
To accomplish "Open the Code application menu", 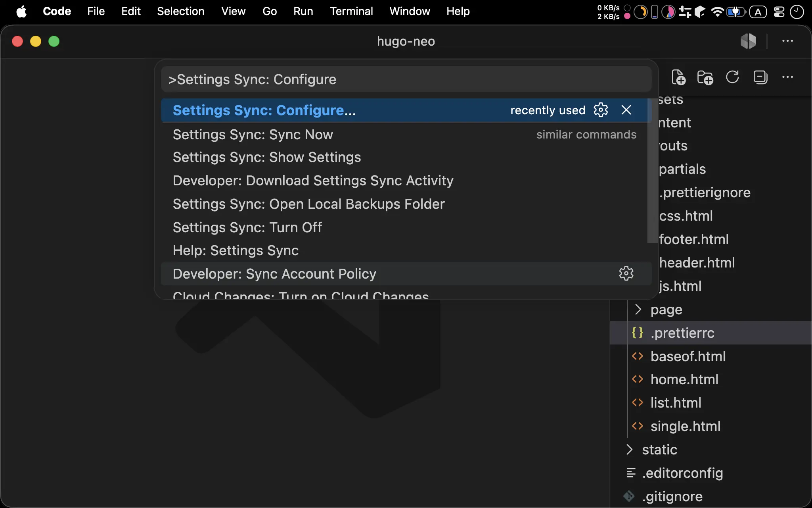I will click(57, 12).
